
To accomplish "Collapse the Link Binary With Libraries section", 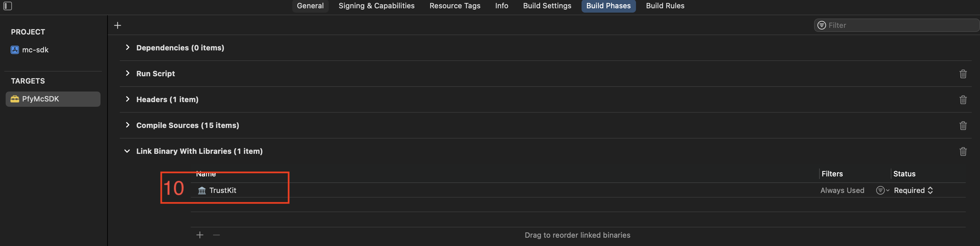I will coord(127,151).
